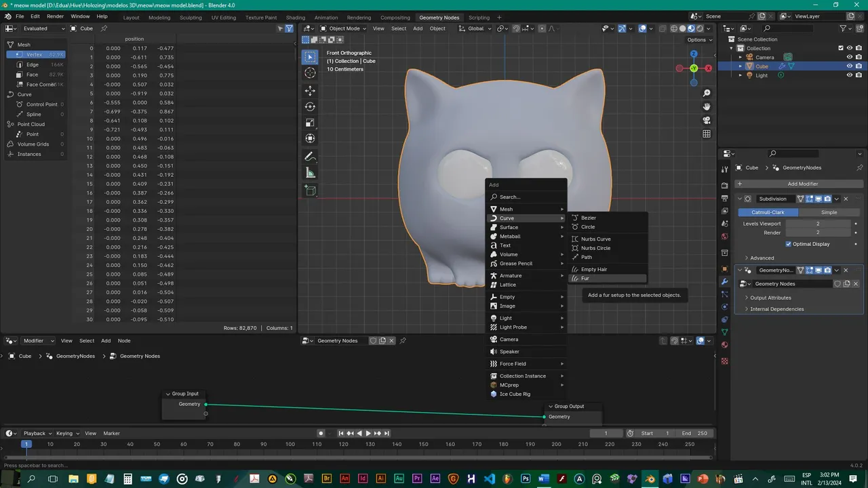This screenshot has height=488, width=868.
Task: Click the pan view hand icon
Action: click(707, 106)
